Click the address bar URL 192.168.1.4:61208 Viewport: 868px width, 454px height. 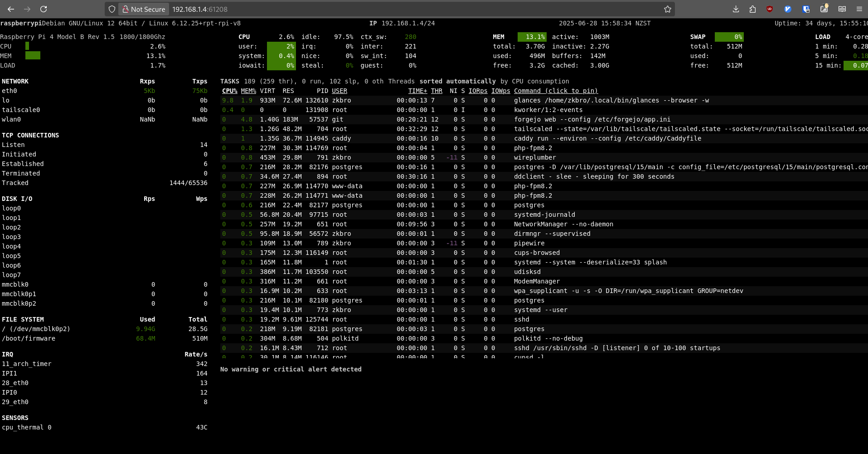pyautogui.click(x=200, y=9)
